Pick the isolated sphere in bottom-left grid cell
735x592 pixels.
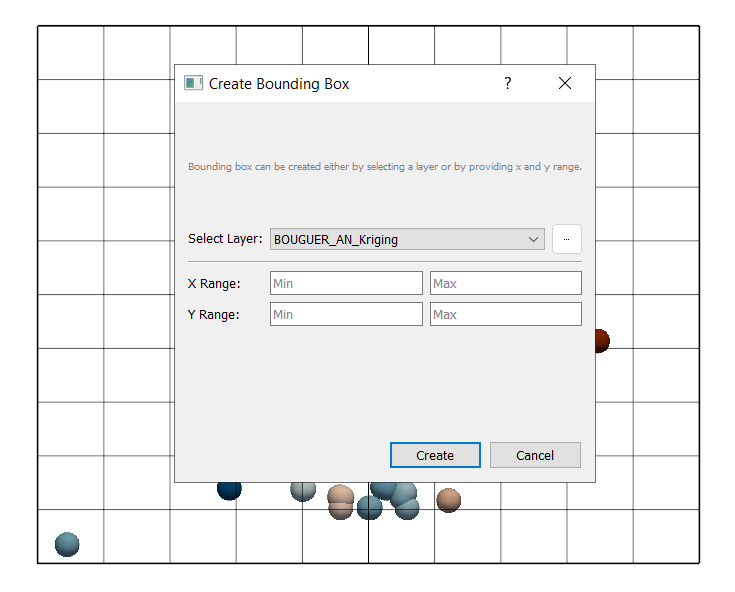(x=67, y=544)
